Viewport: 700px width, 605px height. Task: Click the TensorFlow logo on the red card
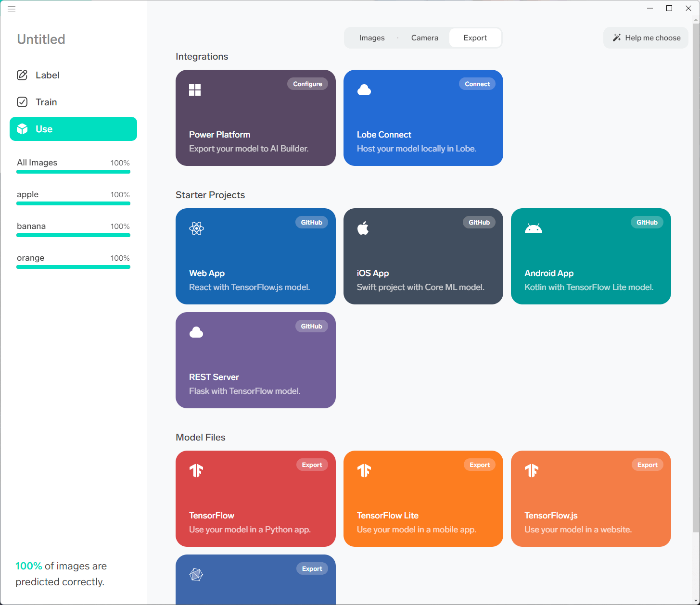196,470
